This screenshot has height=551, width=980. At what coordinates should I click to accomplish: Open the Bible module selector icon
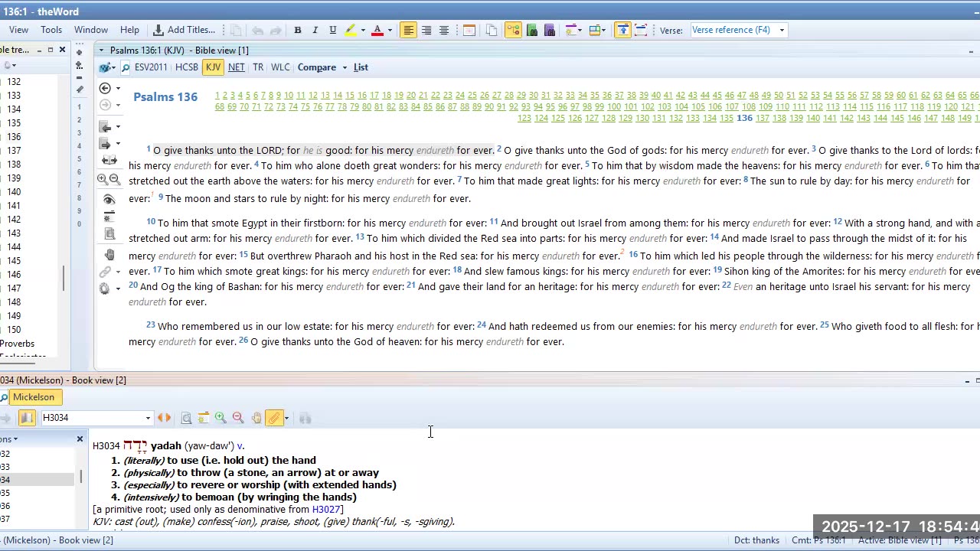106,68
